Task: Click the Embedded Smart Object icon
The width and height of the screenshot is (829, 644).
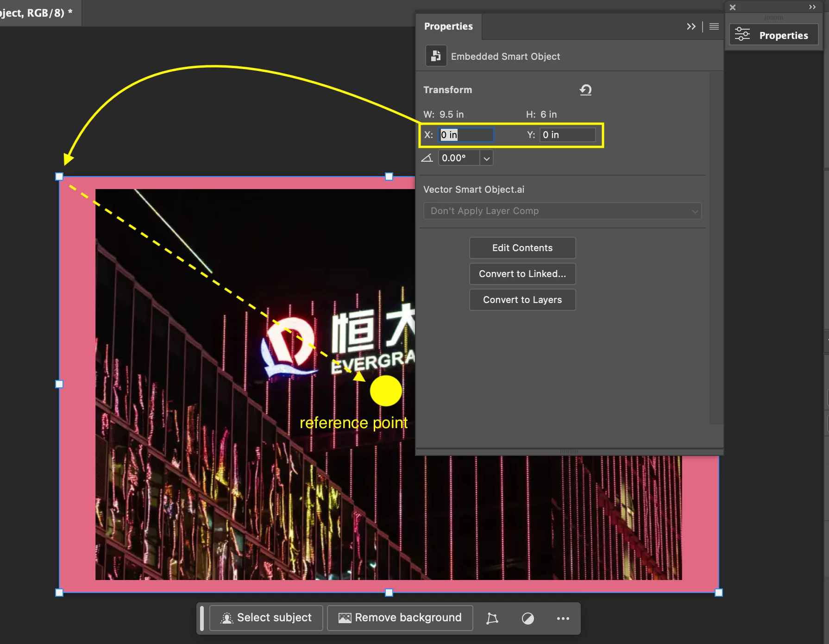Action: (x=436, y=56)
